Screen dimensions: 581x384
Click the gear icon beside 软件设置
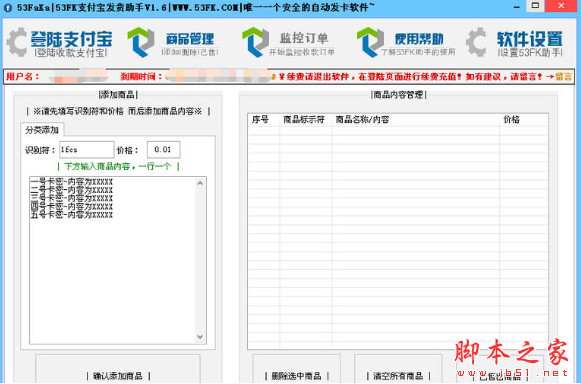point(476,42)
